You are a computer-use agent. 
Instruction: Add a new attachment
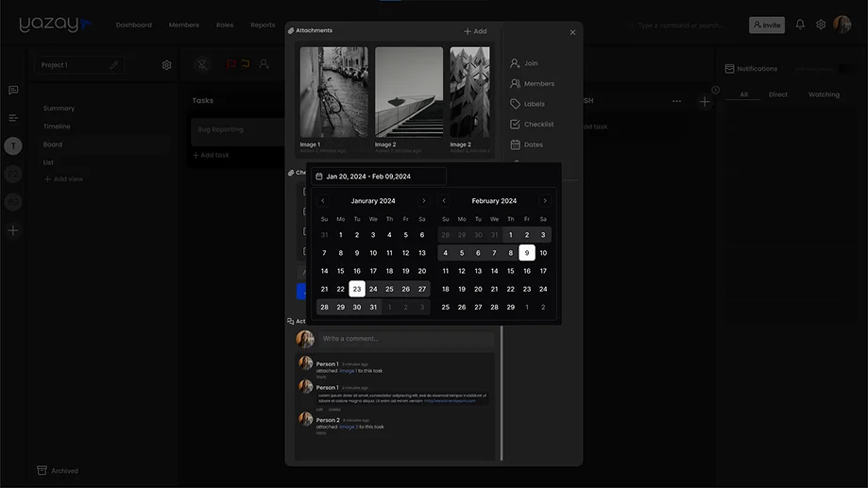[x=475, y=31]
